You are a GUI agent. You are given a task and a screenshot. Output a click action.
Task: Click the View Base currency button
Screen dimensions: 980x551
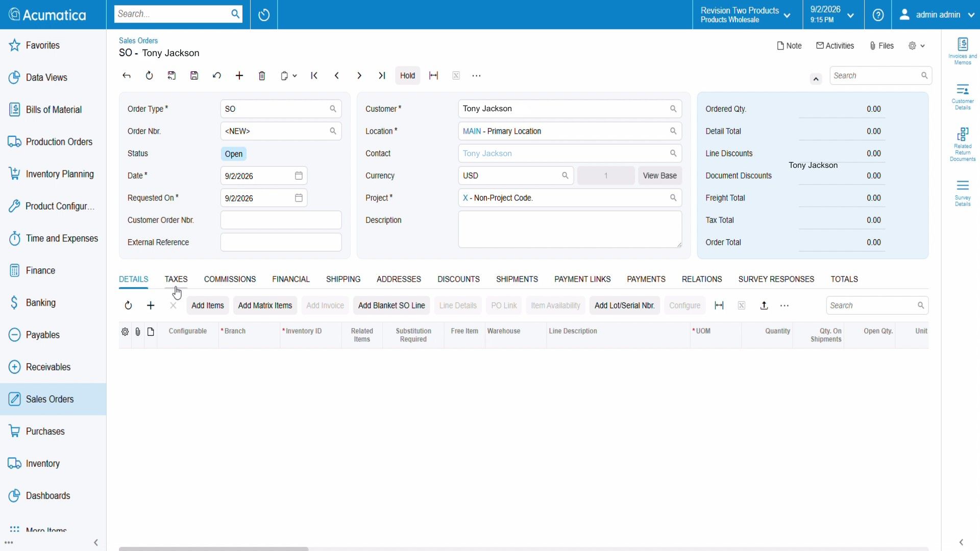point(659,176)
